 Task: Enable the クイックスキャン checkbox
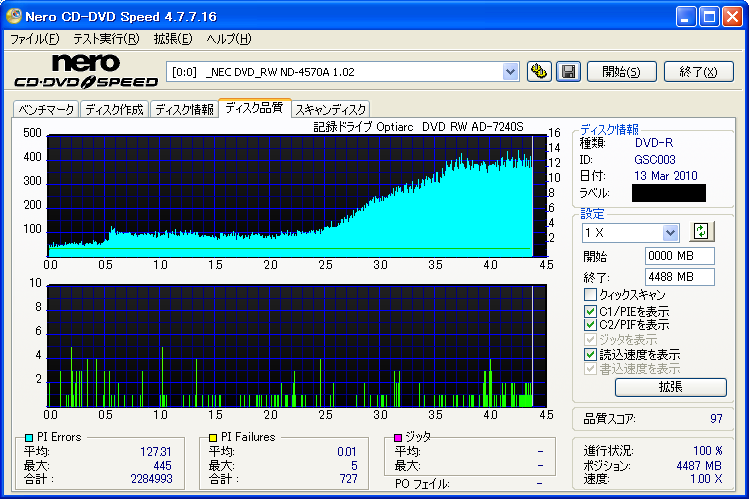[590, 294]
